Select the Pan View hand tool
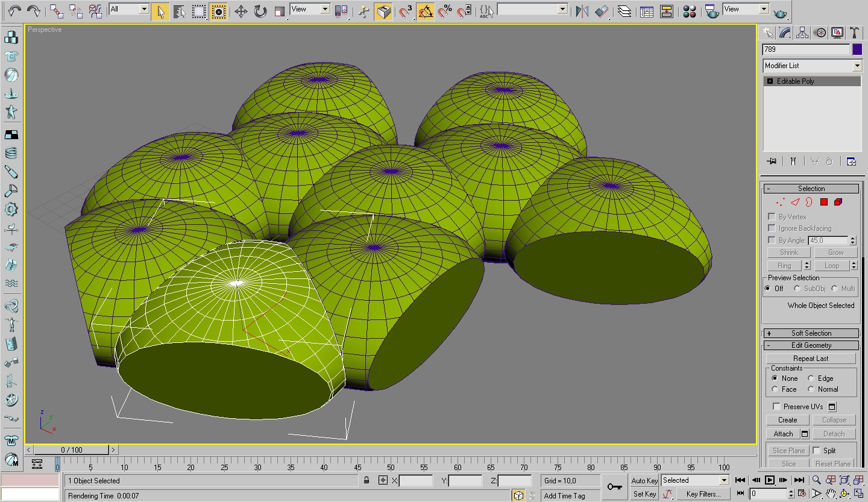 831,494
